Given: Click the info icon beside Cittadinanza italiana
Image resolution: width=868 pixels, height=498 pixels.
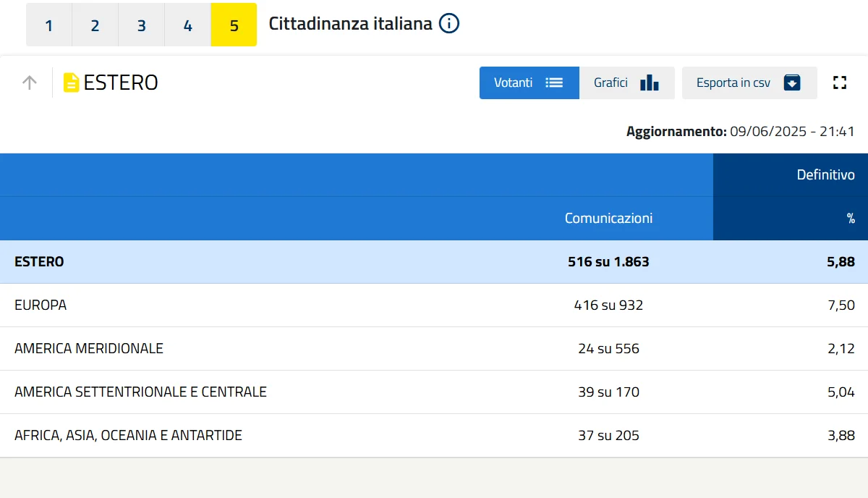Looking at the screenshot, I should coord(449,24).
